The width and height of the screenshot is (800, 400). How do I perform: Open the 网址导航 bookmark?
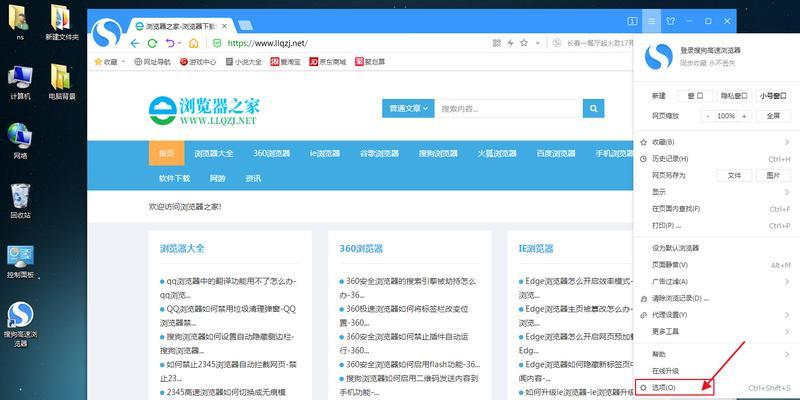point(153,62)
